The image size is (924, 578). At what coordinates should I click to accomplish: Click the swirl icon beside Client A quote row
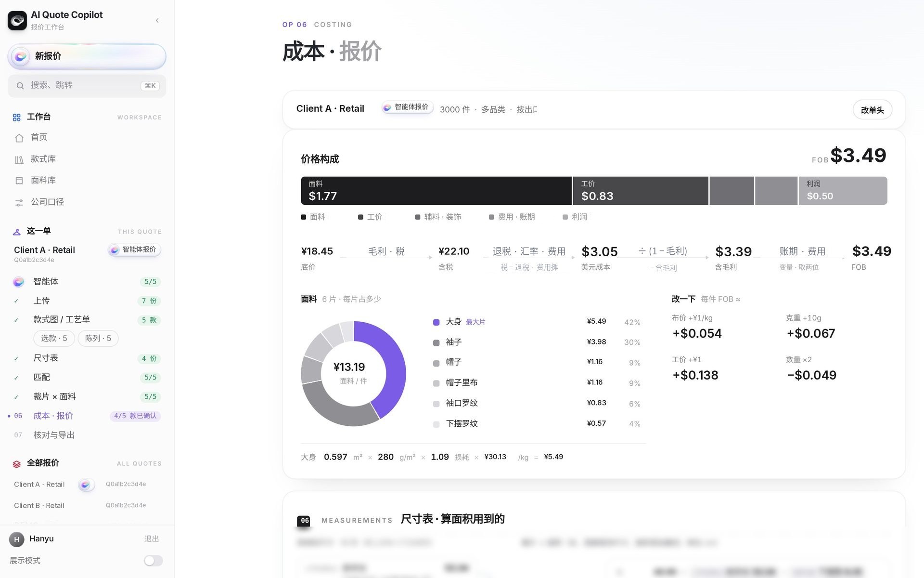pos(86,485)
